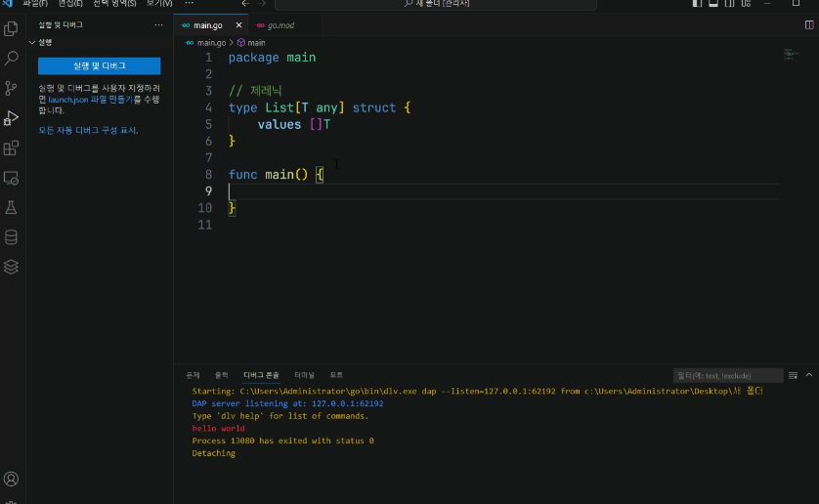The width and height of the screenshot is (819, 504).
Task: Toggle the bottom panel layout icon
Action: click(x=713, y=3)
